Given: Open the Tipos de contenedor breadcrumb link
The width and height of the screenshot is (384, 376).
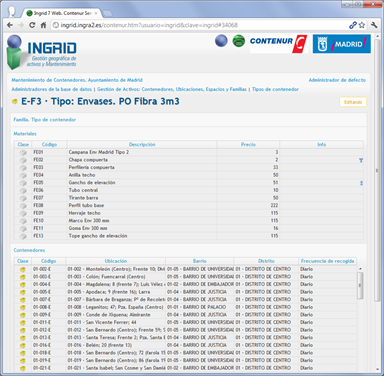Looking at the screenshot, I should [x=275, y=89].
